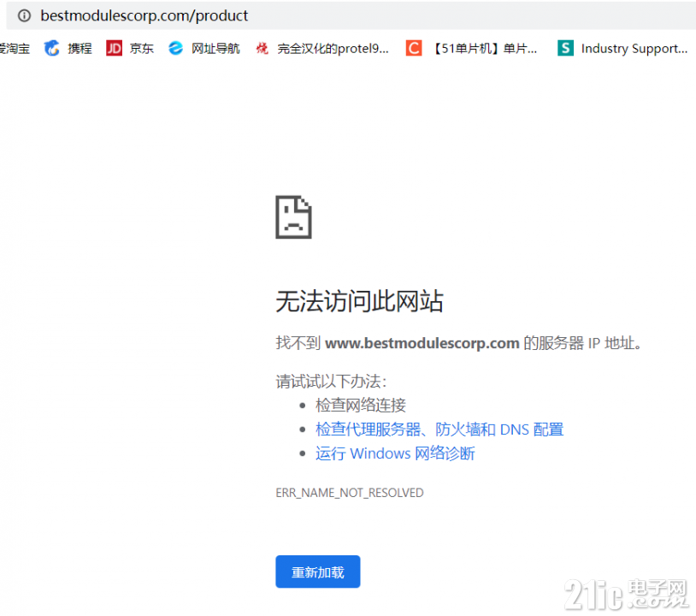696x616 pixels.
Task: Click the green S Industry Support icon
Action: 565,48
